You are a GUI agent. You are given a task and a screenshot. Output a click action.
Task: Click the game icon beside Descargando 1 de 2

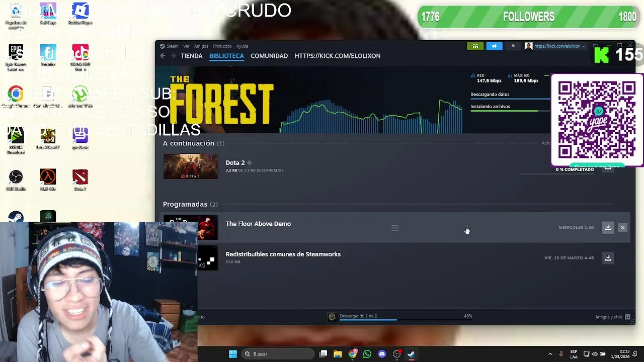(332, 317)
